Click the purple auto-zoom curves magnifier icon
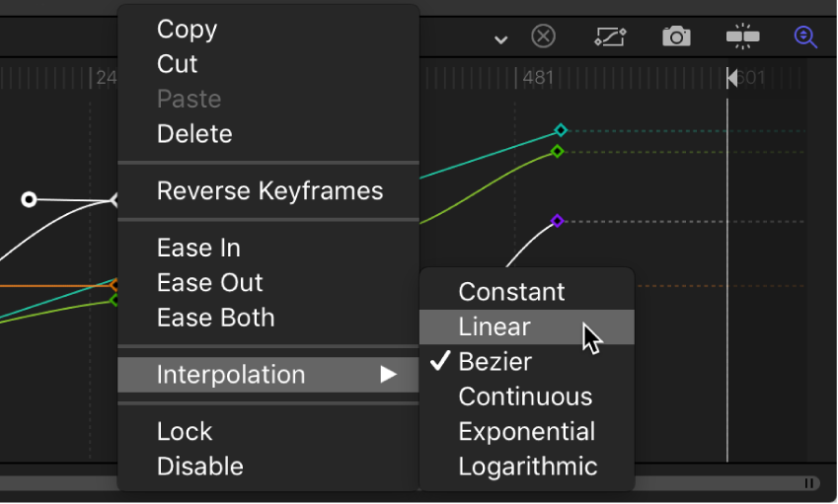The image size is (838, 504). pyautogui.click(x=805, y=36)
